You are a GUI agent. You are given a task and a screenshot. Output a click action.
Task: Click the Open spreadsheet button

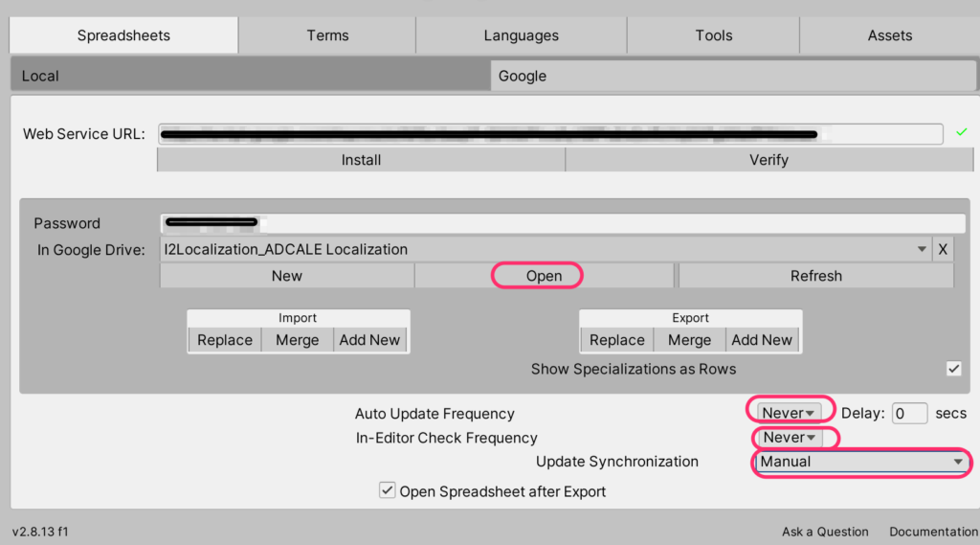(544, 276)
